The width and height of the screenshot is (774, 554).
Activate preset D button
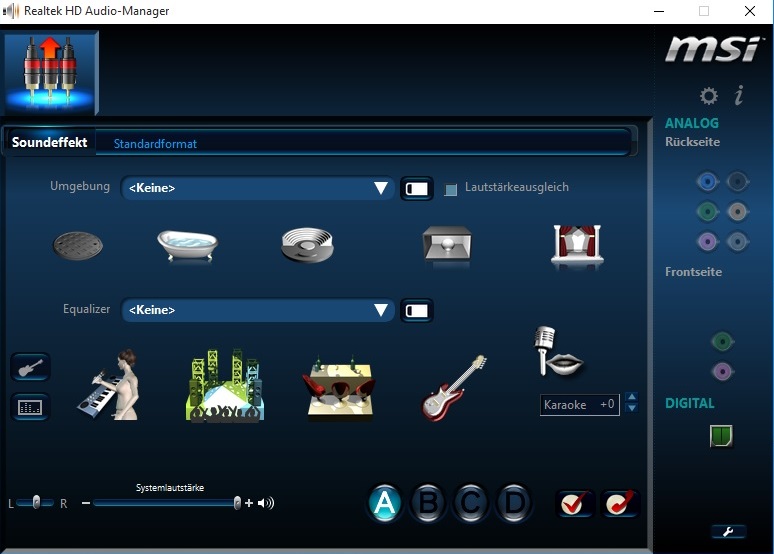tap(514, 503)
